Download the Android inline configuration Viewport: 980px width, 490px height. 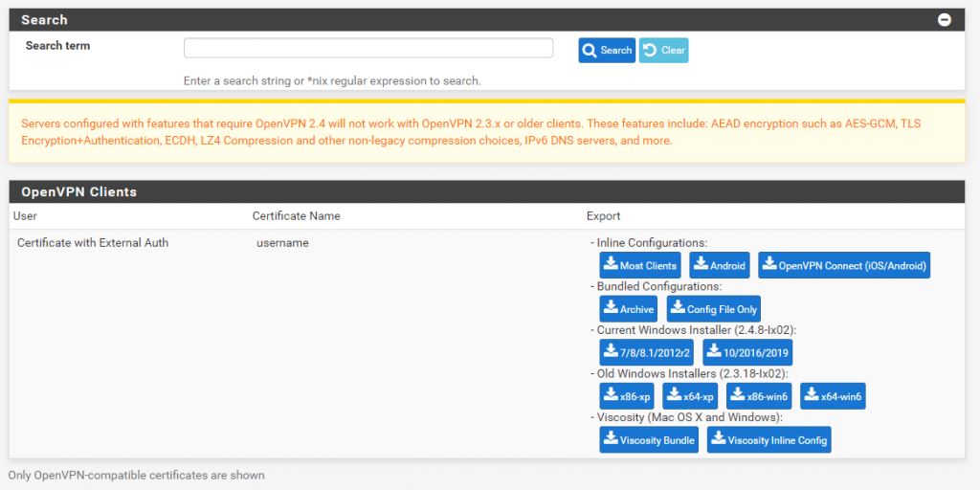[x=720, y=265]
